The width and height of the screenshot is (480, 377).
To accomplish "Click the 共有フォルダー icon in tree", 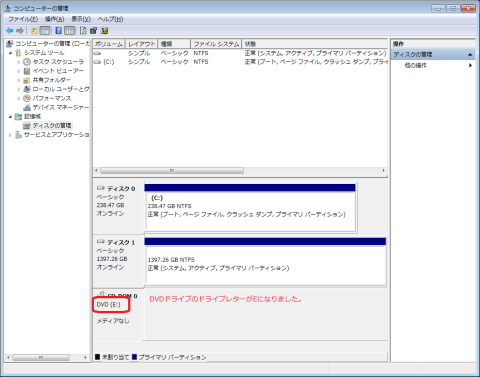I will [x=27, y=80].
